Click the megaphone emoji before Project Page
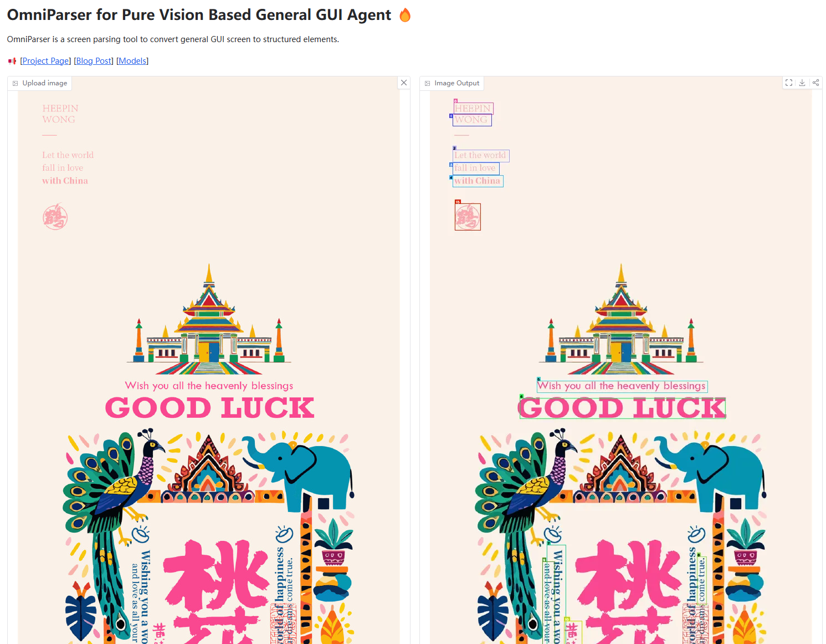 [x=12, y=61]
